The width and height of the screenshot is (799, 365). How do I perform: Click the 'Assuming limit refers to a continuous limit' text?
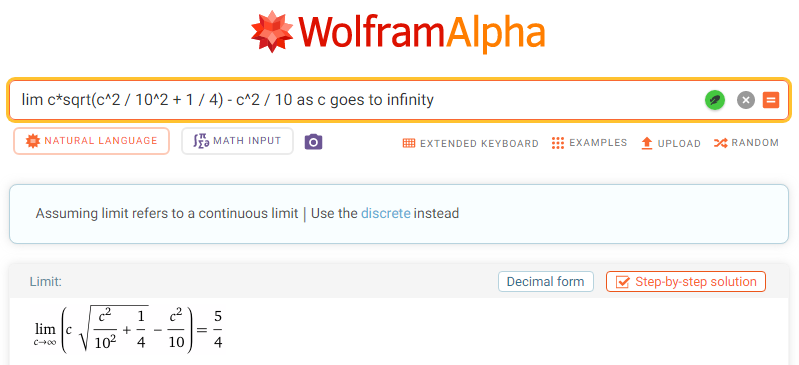[167, 213]
